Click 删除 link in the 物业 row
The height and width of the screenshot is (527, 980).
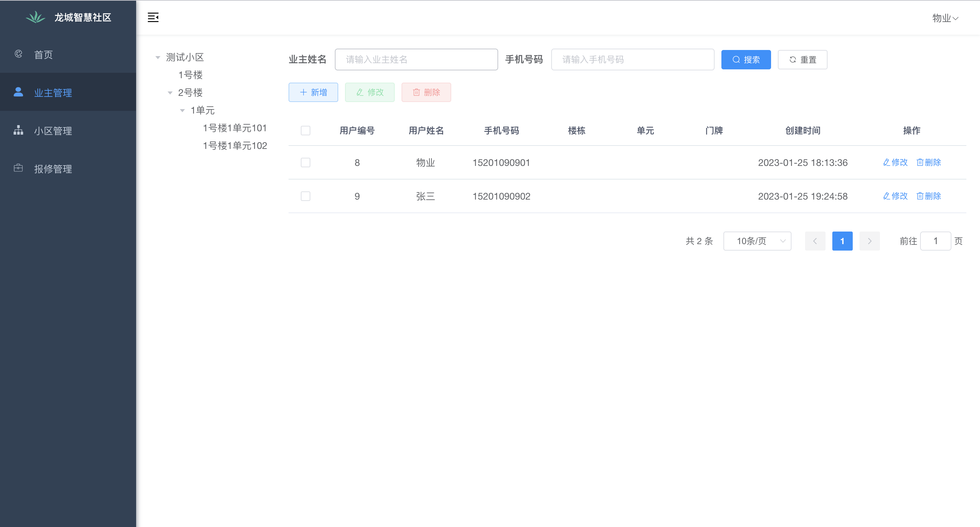[929, 163]
